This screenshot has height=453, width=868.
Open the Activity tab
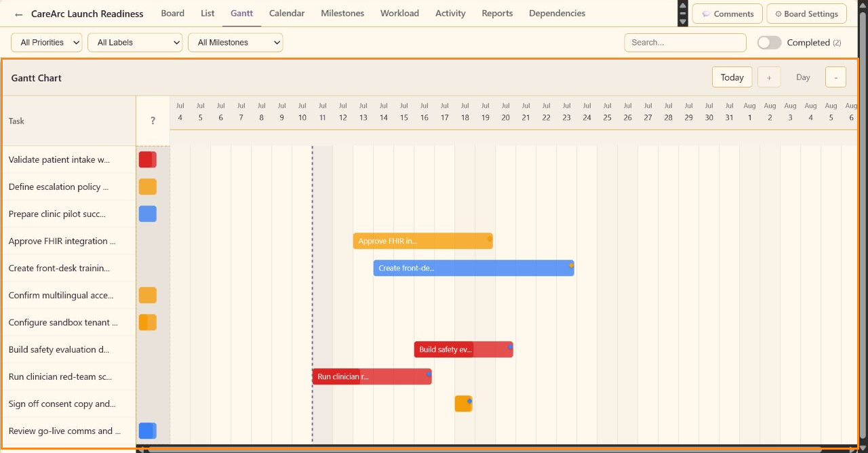coord(450,14)
